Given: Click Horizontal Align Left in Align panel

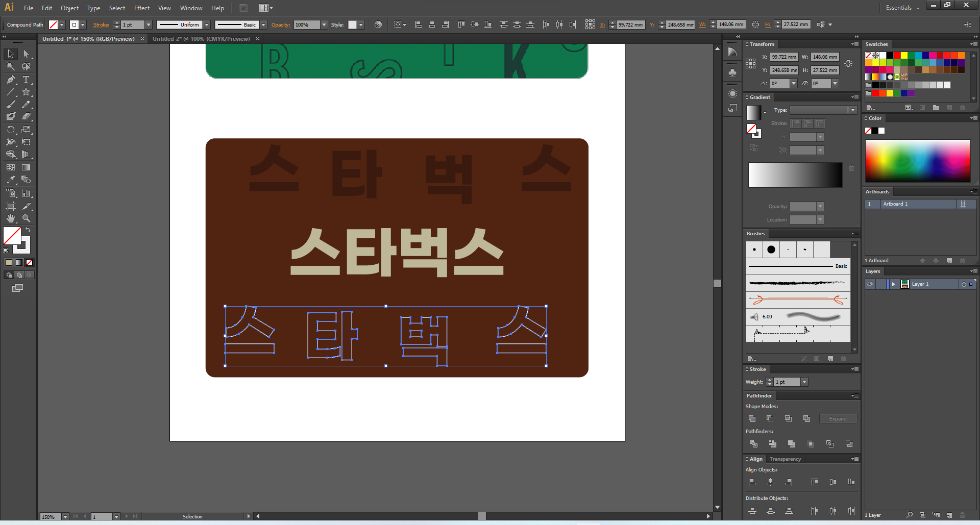Looking at the screenshot, I should [x=752, y=482].
